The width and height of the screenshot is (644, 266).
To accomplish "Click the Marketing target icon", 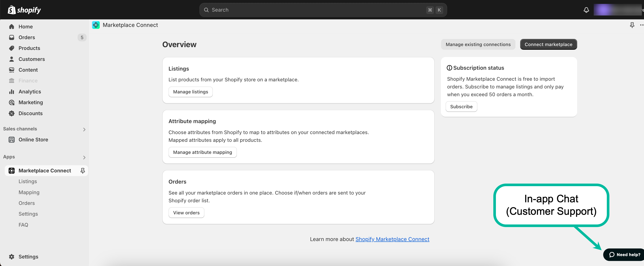I will [x=12, y=102].
